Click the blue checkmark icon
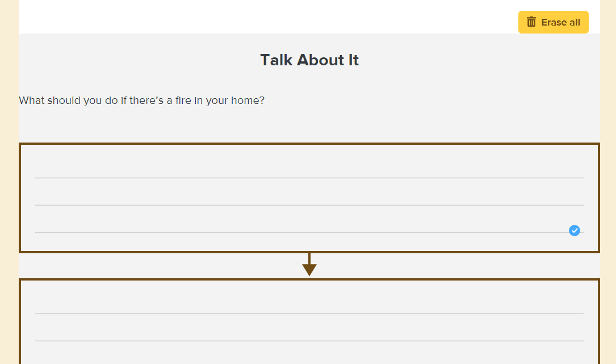The width and height of the screenshot is (616, 364). [575, 231]
